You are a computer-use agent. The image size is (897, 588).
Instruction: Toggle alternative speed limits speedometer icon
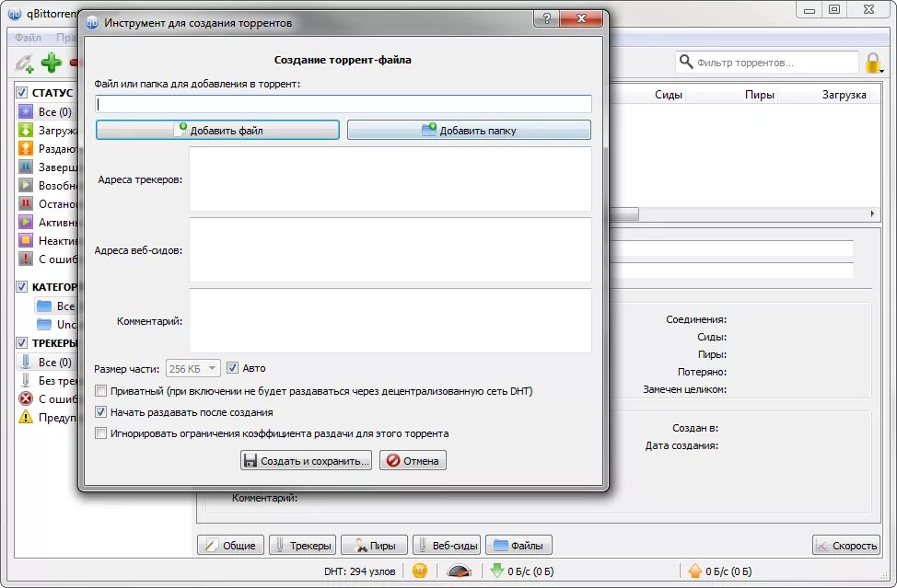(459, 571)
